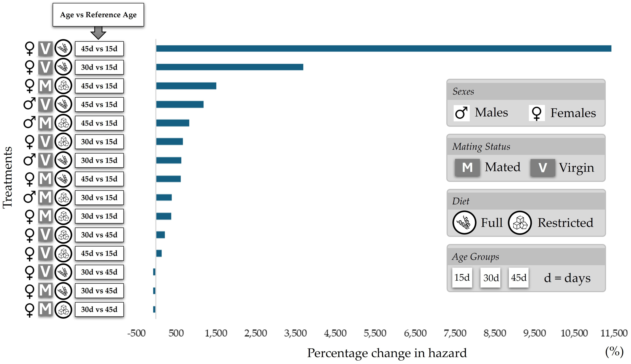Click the Sexes legend header
Screen dimensions: 631x364
(463, 92)
